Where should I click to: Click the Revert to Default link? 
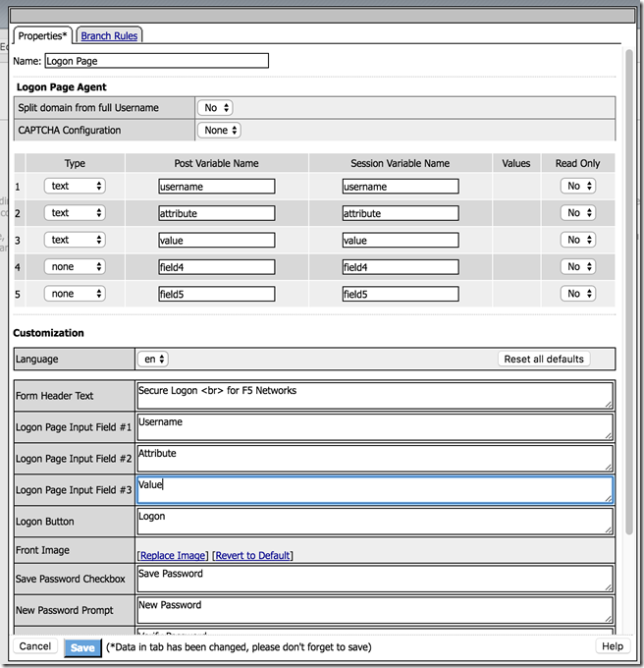tap(252, 555)
